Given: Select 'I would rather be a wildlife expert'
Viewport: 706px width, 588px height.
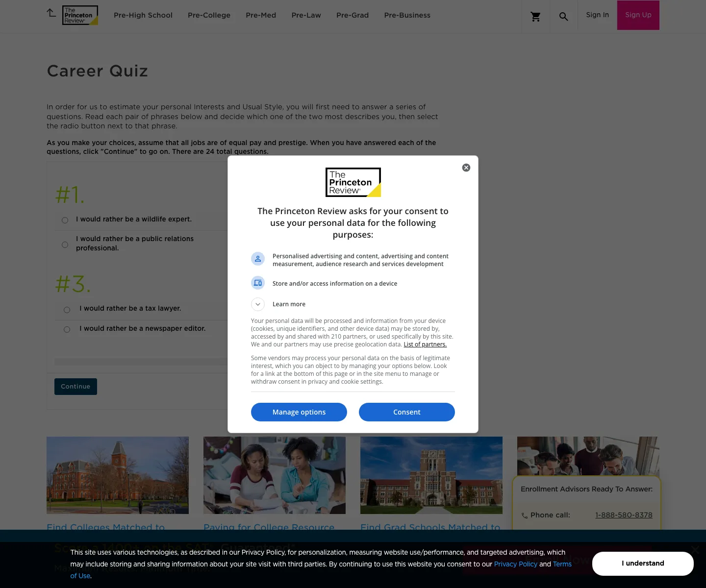Looking at the screenshot, I should coord(65,220).
